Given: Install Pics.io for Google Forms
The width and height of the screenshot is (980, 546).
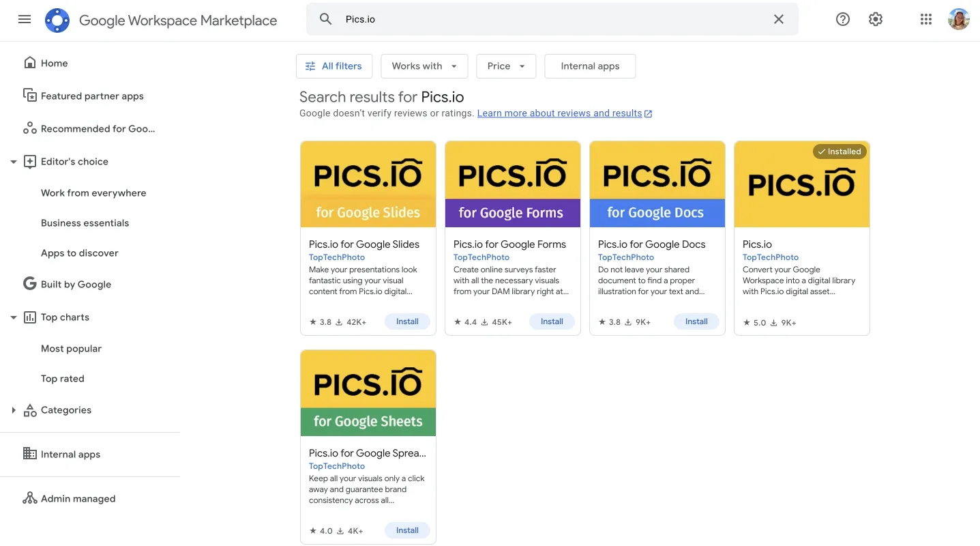Looking at the screenshot, I should pyautogui.click(x=552, y=321).
